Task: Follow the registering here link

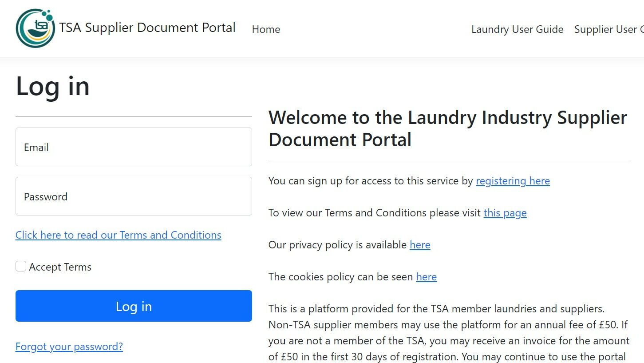Action: pos(513,181)
